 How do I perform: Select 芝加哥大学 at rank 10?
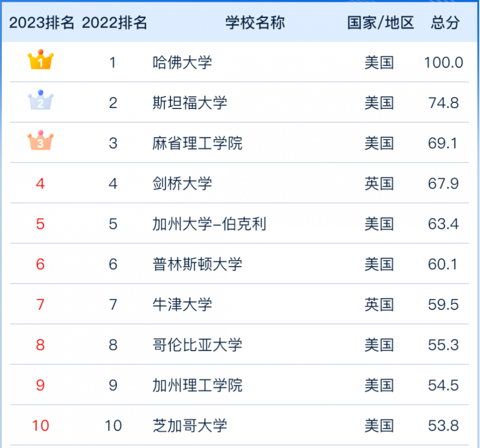point(190,425)
